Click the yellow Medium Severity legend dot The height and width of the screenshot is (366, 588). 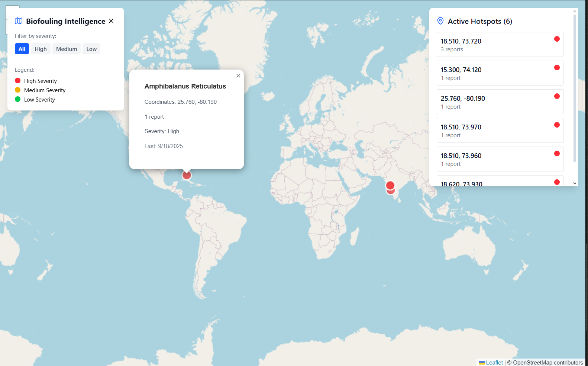17,90
